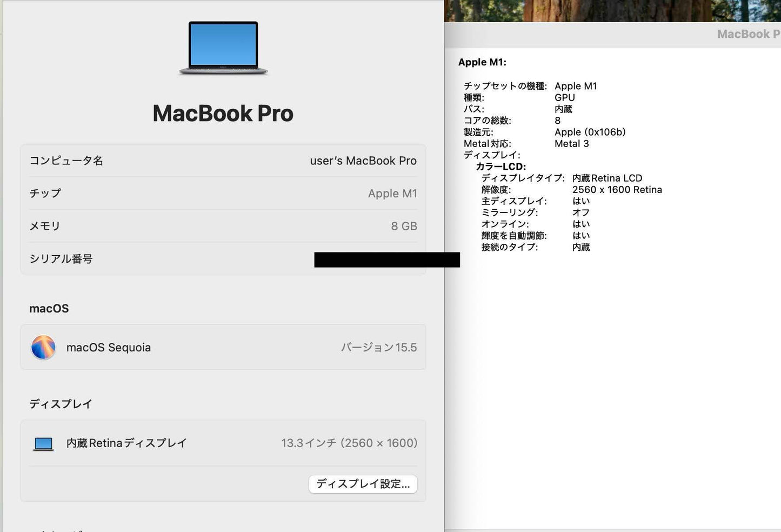Click the user's MacBook Pro computer name value

pos(363,161)
